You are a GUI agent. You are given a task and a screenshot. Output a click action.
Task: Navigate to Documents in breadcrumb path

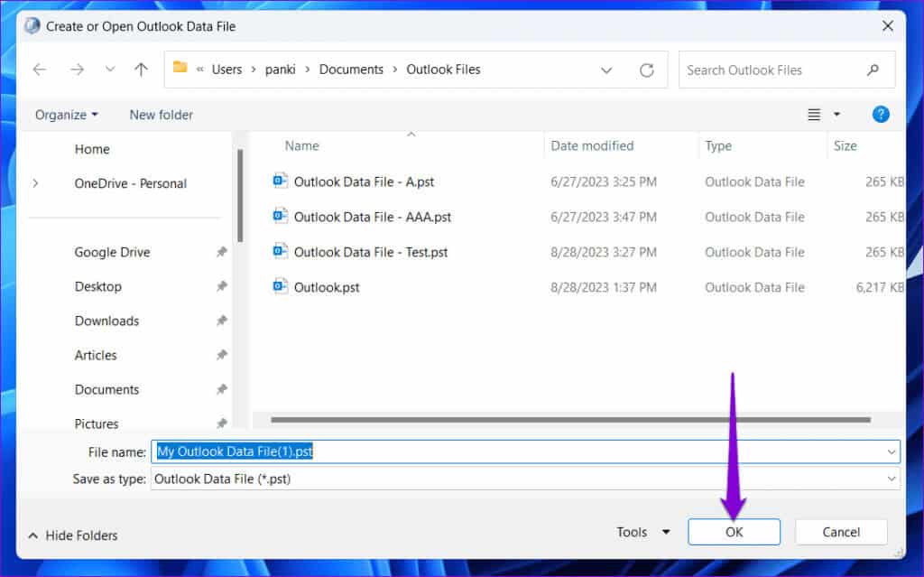[x=351, y=70]
